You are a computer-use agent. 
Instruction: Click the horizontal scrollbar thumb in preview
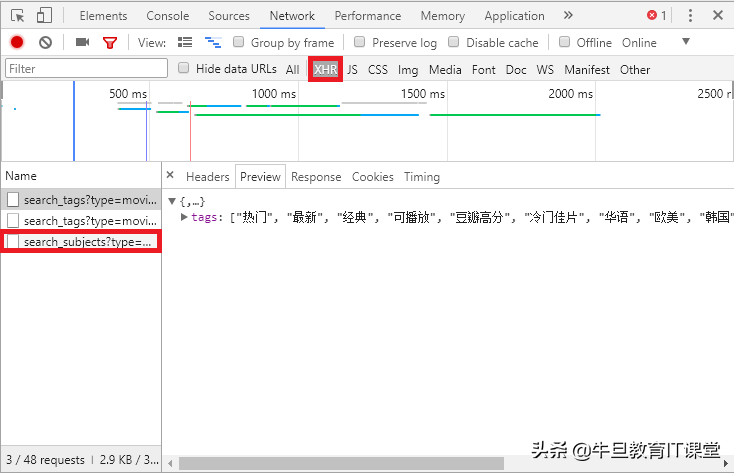341,463
